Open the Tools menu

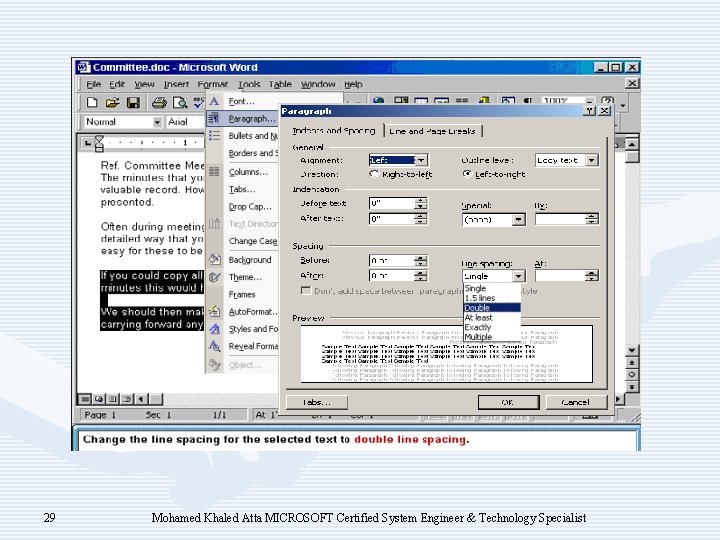(x=249, y=84)
